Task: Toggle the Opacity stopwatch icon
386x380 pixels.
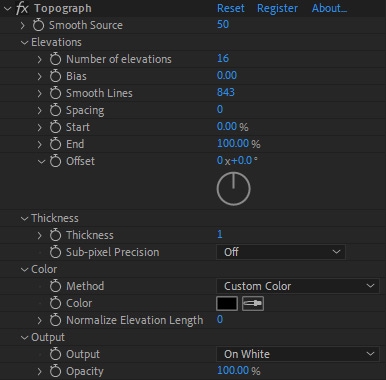Action: pos(55,371)
